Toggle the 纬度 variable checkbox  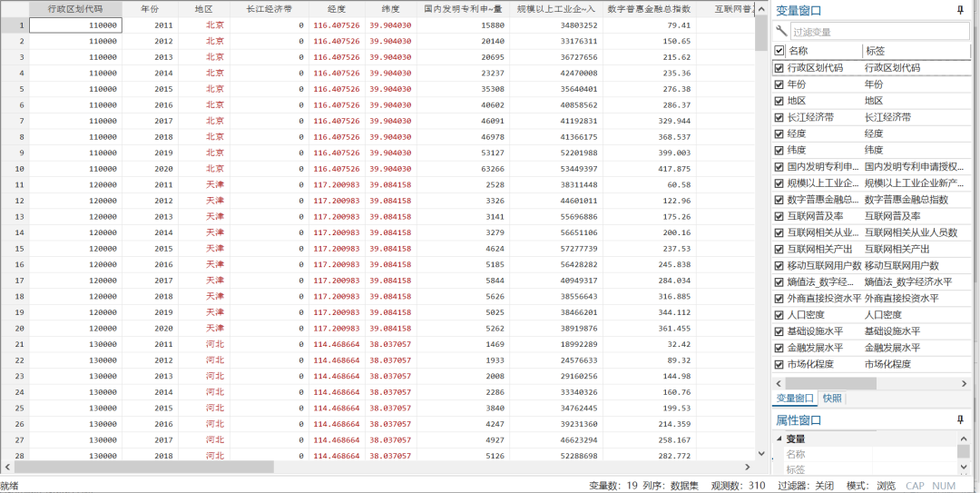pos(779,150)
